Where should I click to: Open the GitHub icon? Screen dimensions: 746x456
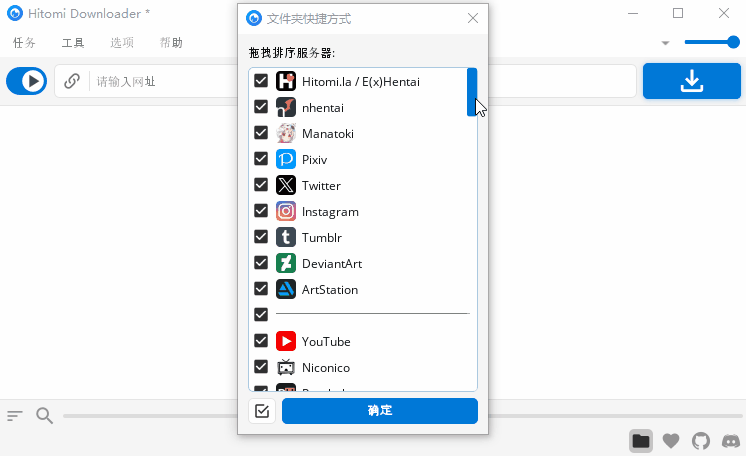(x=701, y=441)
